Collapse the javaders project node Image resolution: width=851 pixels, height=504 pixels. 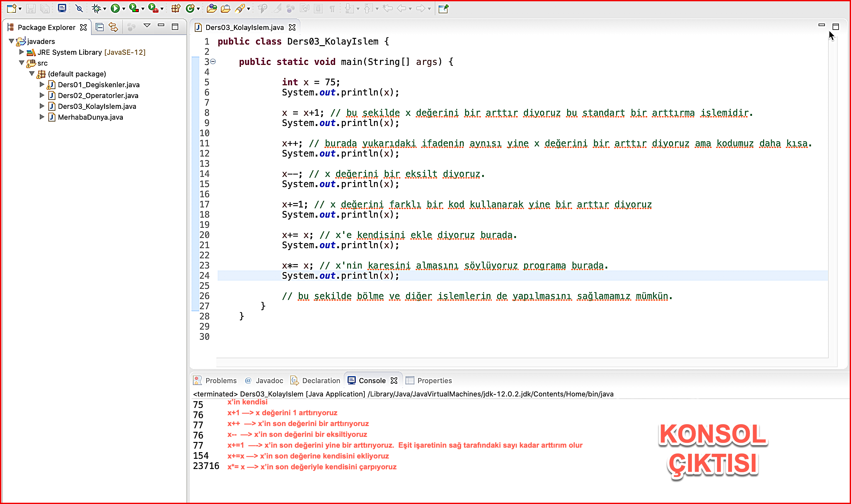coord(11,41)
